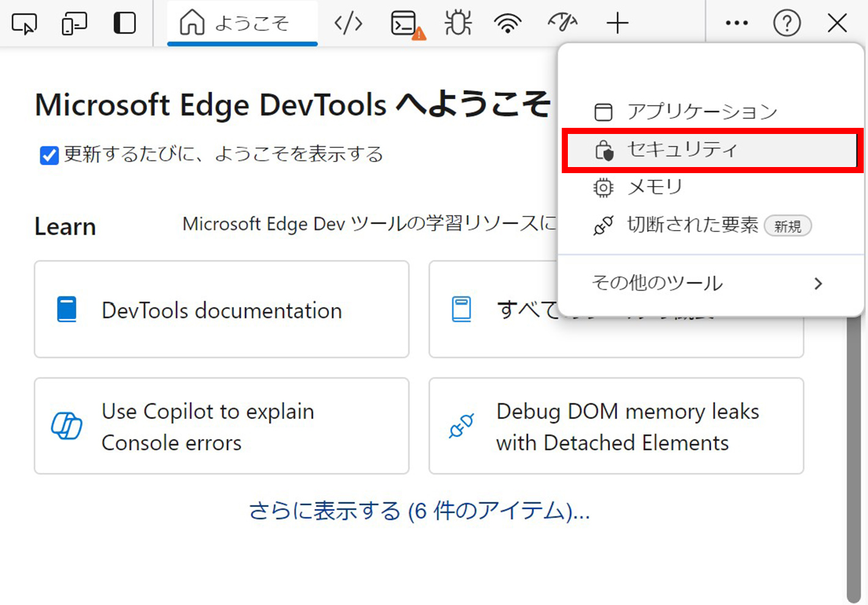Open Debug DOM memory leaks card
Screen dimensions: 868x605
616,426
